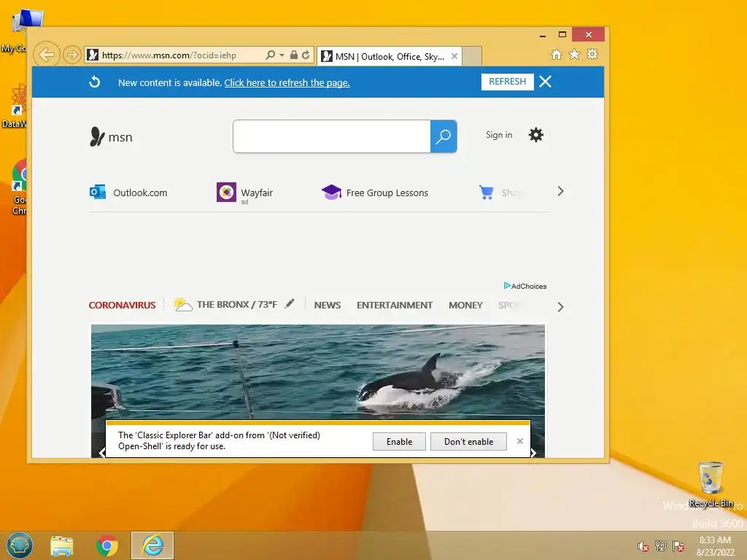Open the Recycle Bin desktop icon
Image resolution: width=747 pixels, height=560 pixels.
coord(711,484)
